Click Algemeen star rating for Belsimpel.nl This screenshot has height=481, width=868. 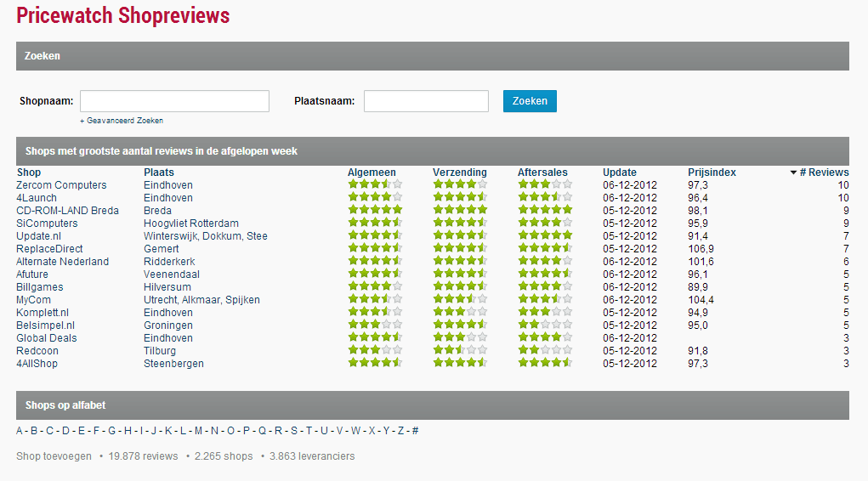pyautogui.click(x=375, y=325)
